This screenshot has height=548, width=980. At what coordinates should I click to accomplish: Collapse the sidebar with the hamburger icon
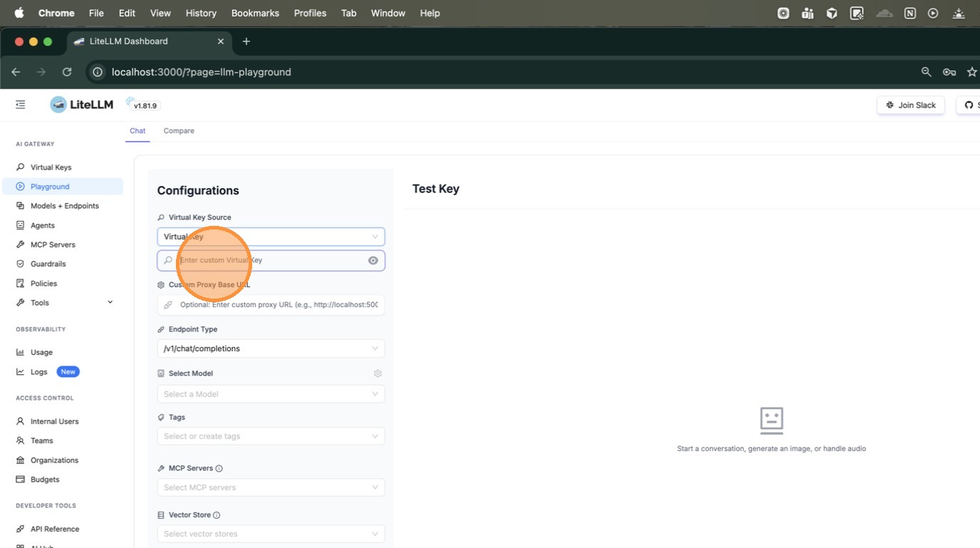pos(20,105)
